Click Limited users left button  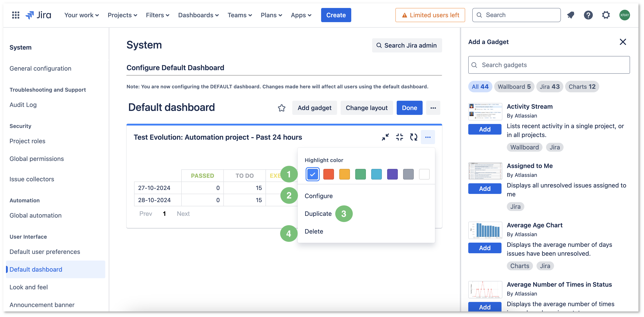[x=430, y=15]
